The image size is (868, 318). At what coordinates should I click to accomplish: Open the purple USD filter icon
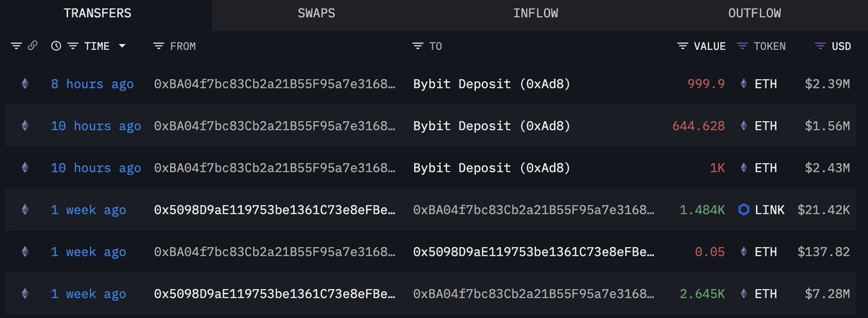(x=820, y=46)
